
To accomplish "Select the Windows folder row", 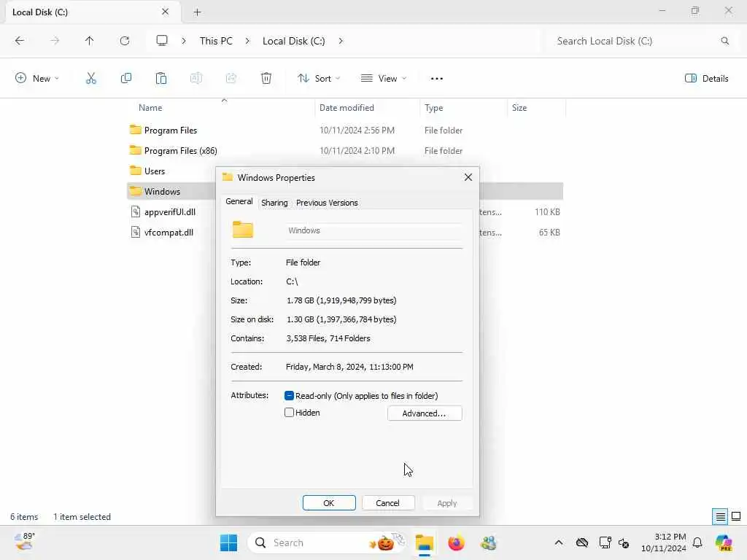I will pos(171,192).
